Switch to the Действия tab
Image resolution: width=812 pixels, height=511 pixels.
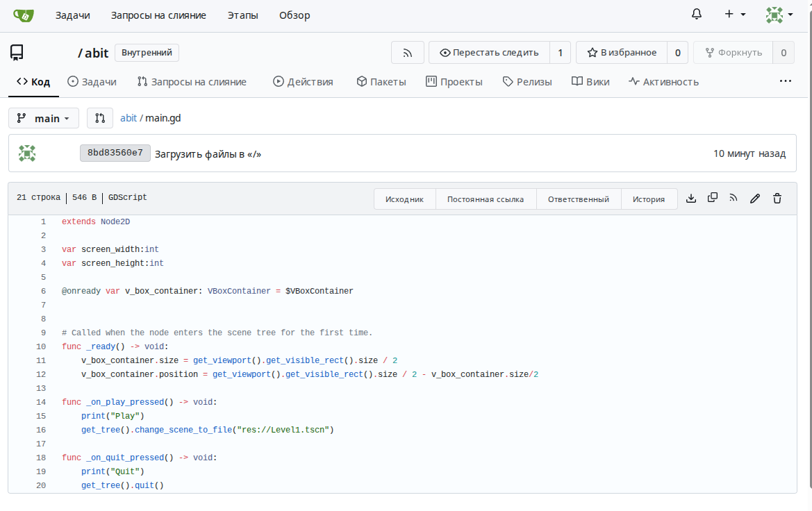[303, 82]
